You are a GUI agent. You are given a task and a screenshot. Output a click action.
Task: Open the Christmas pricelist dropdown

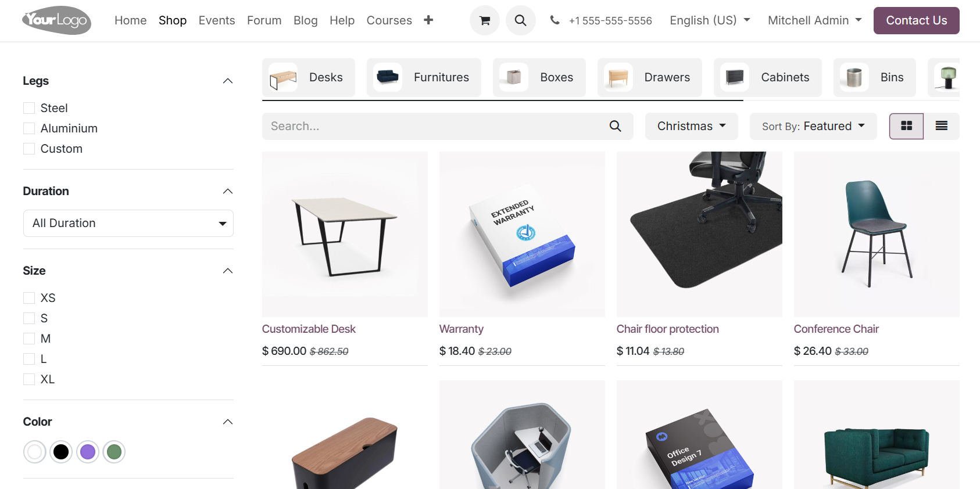[x=692, y=126]
